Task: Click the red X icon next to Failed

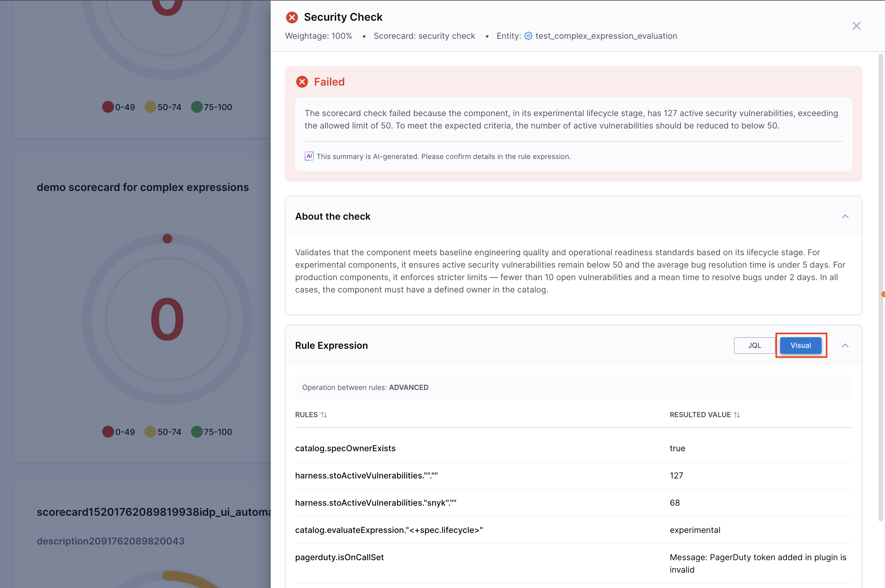Action: [302, 82]
